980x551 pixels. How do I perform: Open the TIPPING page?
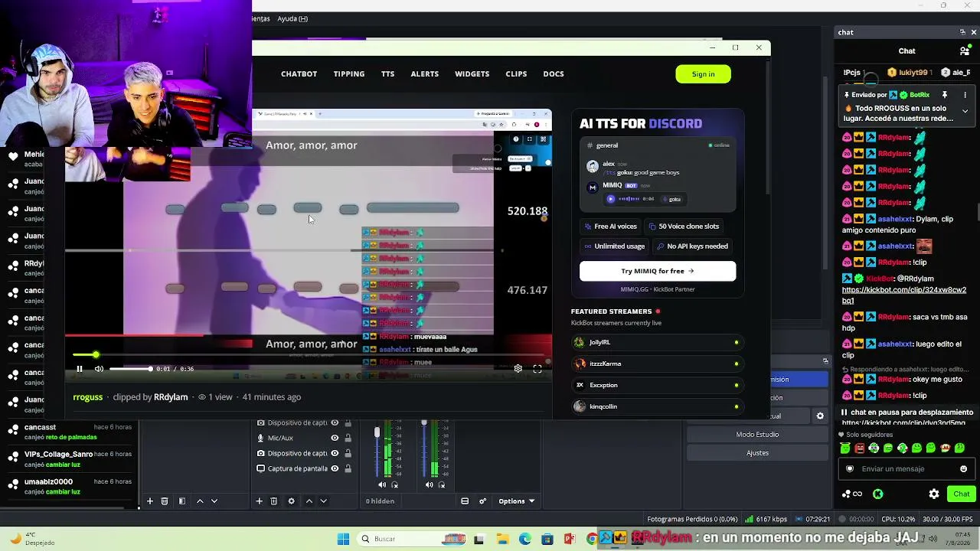[349, 74]
